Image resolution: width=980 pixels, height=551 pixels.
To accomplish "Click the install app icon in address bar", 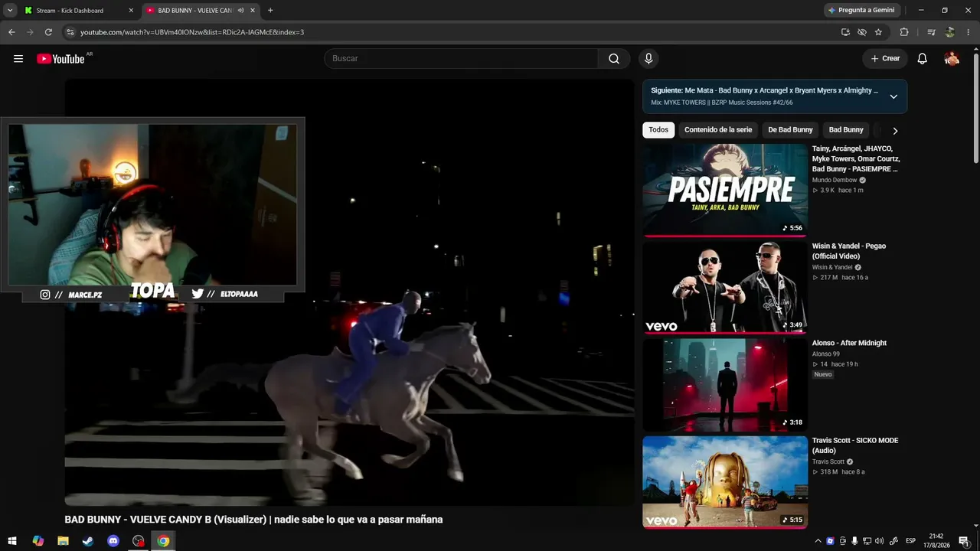I will tap(845, 32).
